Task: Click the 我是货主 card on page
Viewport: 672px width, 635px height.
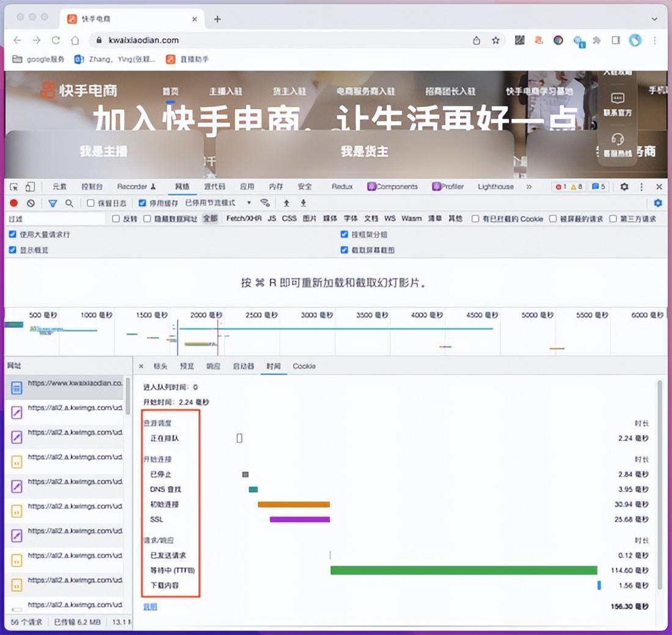Action: click(364, 151)
